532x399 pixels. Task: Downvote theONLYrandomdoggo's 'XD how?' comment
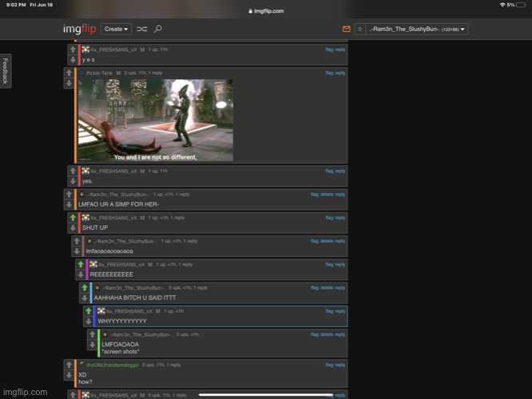tap(69, 375)
